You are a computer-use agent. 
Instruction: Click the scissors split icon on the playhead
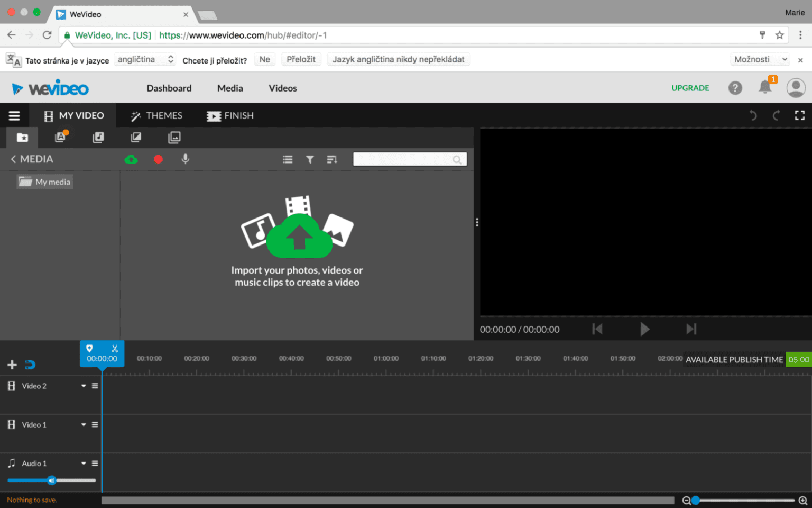(x=114, y=348)
